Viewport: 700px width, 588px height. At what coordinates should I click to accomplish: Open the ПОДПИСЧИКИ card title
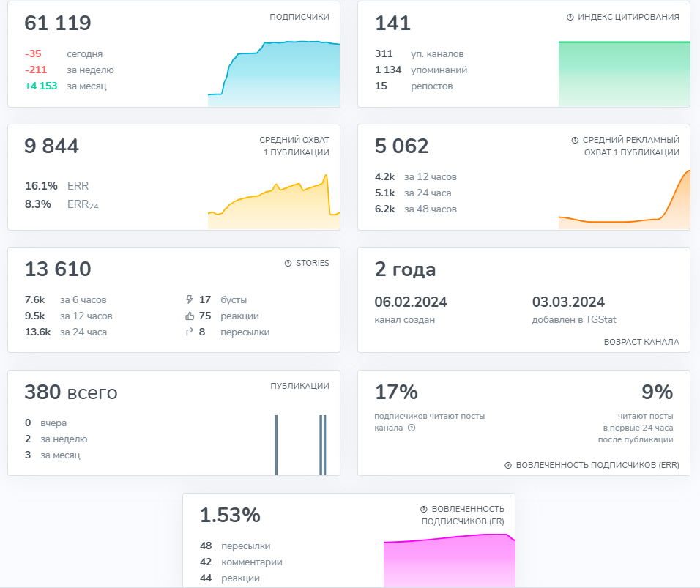[299, 17]
